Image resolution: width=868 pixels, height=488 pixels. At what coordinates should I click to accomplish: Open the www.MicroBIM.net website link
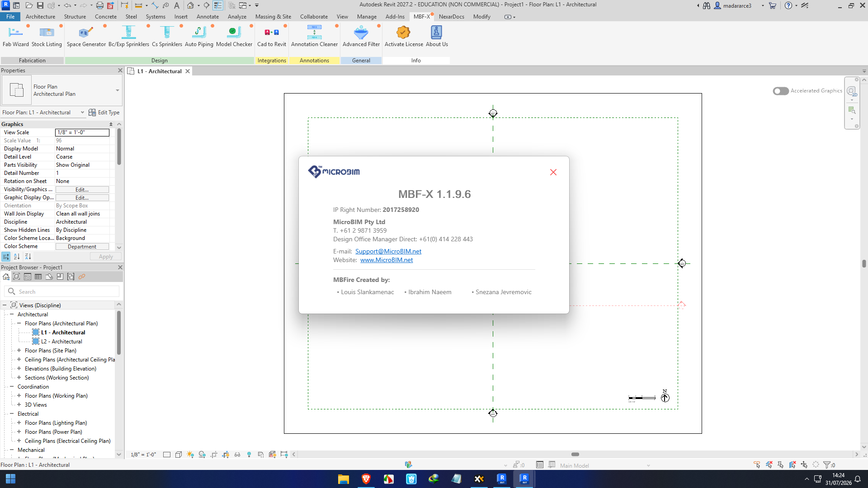[387, 260]
